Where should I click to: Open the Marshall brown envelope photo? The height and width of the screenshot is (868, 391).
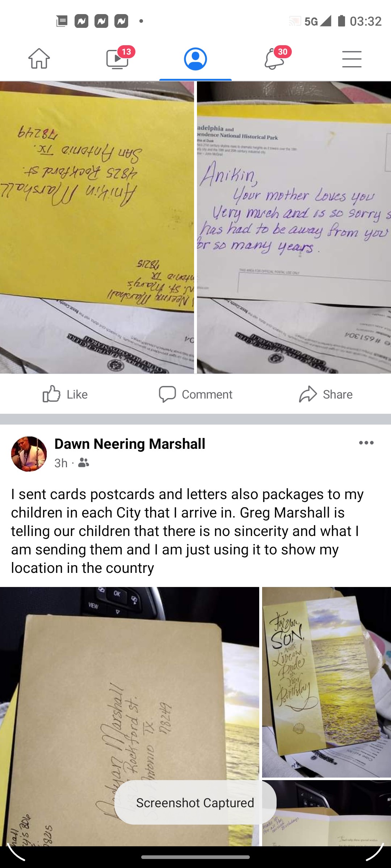pos(130,716)
